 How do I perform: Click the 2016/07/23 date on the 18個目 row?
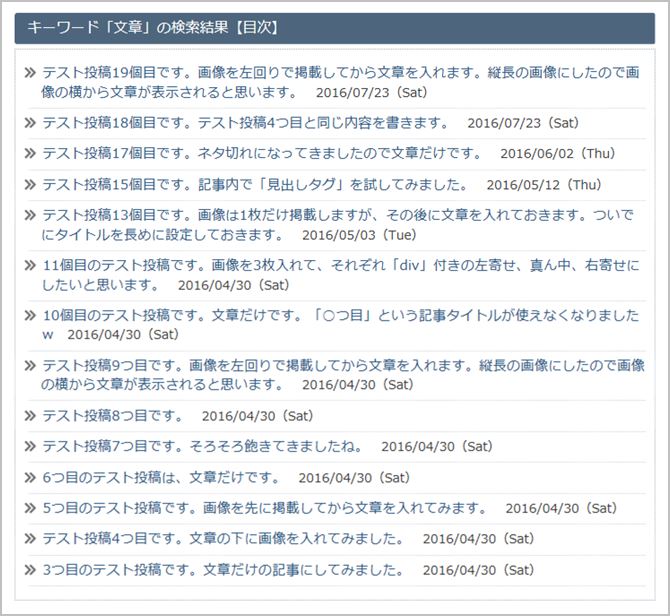click(x=523, y=123)
